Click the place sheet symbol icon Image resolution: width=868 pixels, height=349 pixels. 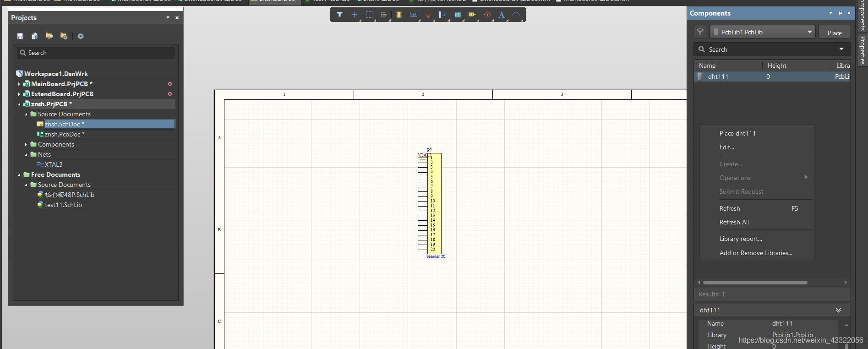click(457, 15)
